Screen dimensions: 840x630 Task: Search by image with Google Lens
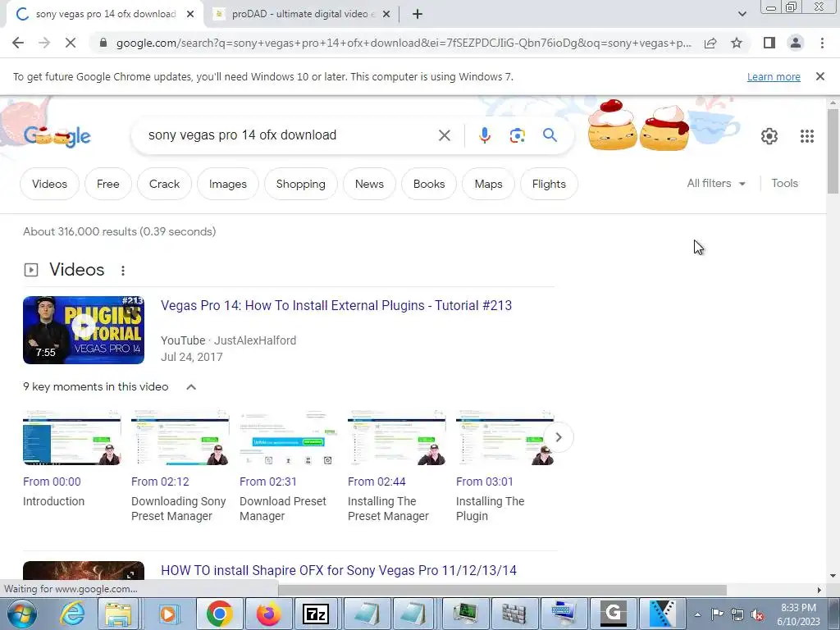click(517, 135)
